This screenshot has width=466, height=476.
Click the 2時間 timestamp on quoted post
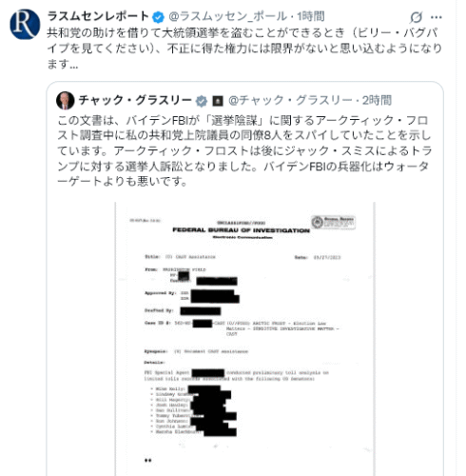point(377,100)
